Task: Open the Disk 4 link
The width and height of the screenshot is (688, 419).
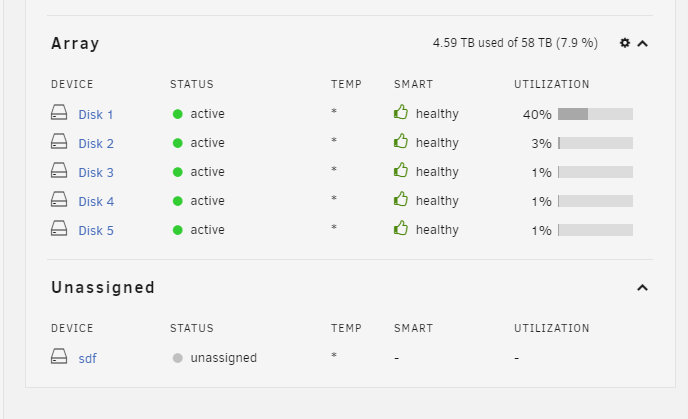Action: [96, 201]
